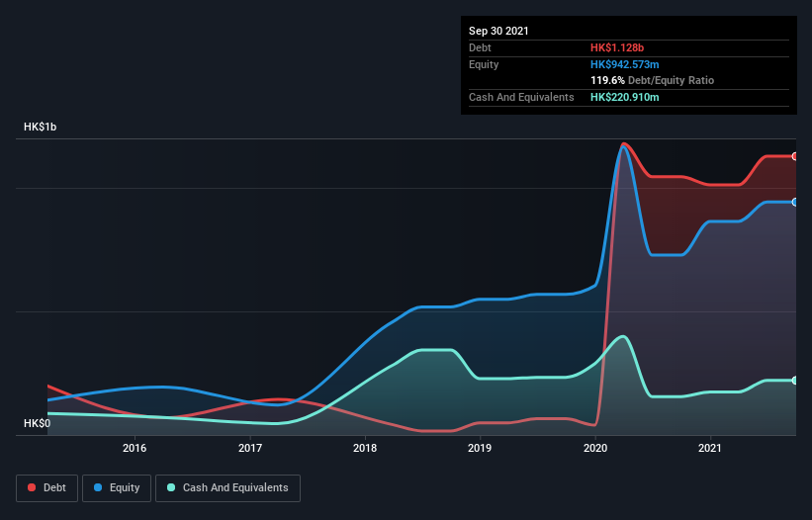Click the HK$942.573m equity value
This screenshot has height=520, width=812.
624,64
